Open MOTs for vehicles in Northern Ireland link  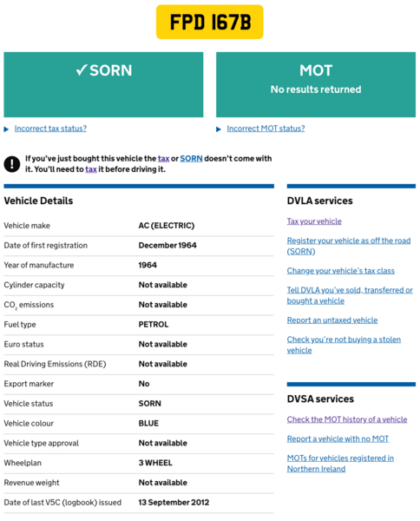340,464
